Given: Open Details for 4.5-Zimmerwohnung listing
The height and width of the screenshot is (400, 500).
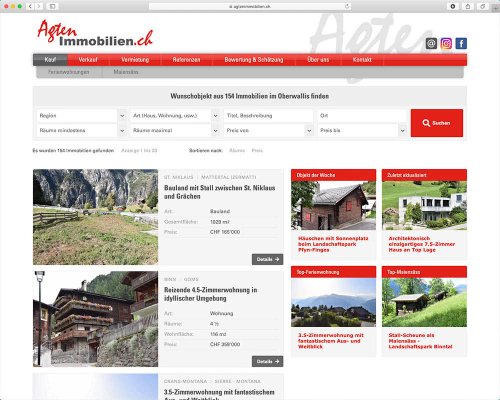Looking at the screenshot, I should (267, 361).
